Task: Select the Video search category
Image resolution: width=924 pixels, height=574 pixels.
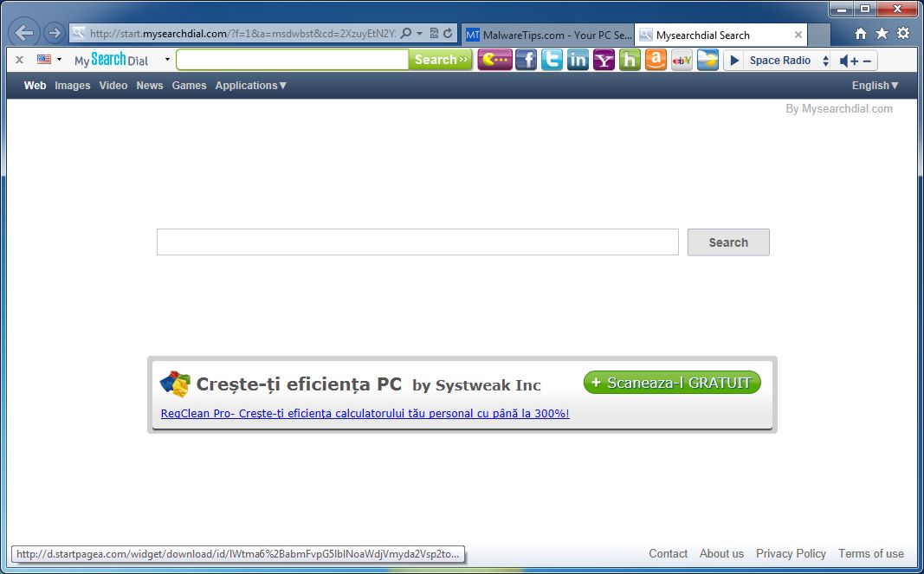Action: pyautogui.click(x=113, y=86)
